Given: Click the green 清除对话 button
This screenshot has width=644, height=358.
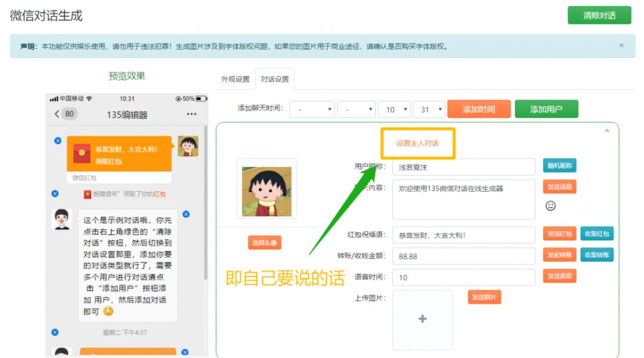Looking at the screenshot, I should 599,15.
